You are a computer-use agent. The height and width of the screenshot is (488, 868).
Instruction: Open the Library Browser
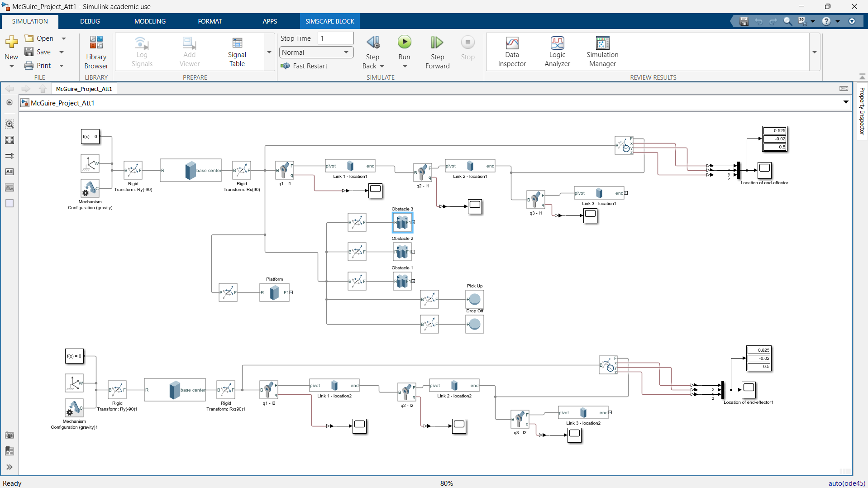(96, 52)
